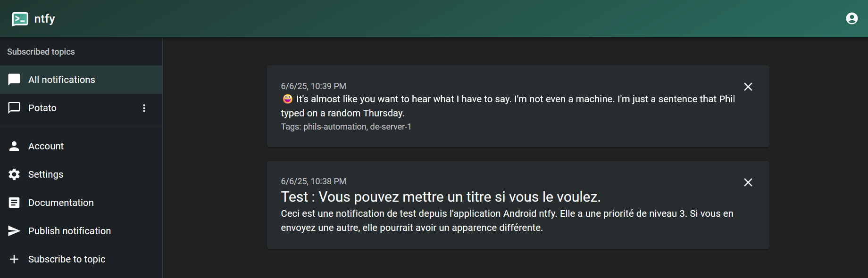This screenshot has width=868, height=278.
Task: Open Documentation link text
Action: click(x=61, y=203)
